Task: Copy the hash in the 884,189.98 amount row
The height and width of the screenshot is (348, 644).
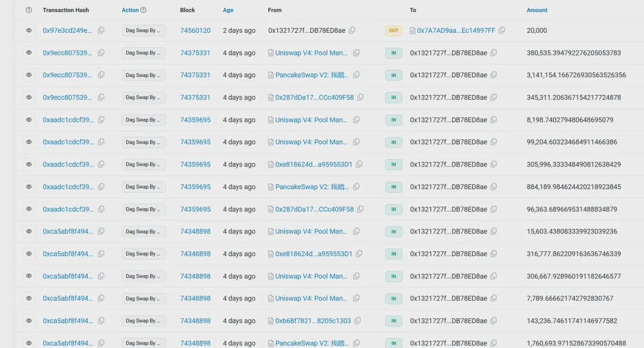Action: [x=101, y=187]
